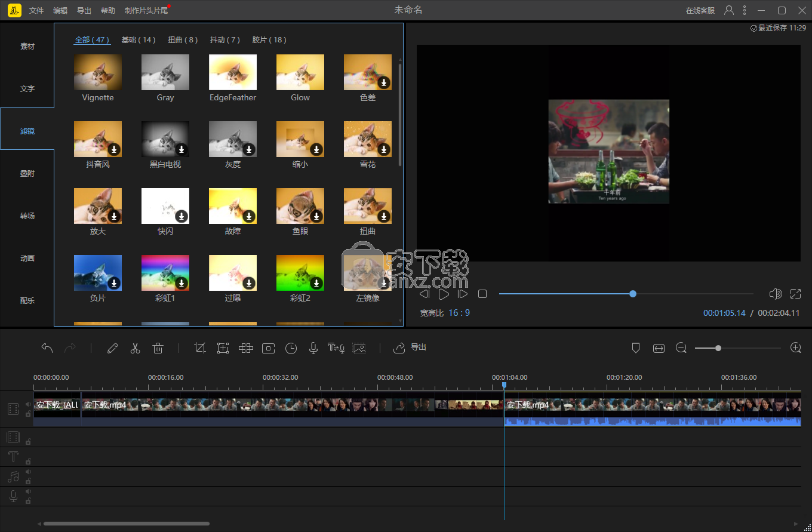Open the clock duration tool
Viewport: 812px width, 532px height.
291,348
